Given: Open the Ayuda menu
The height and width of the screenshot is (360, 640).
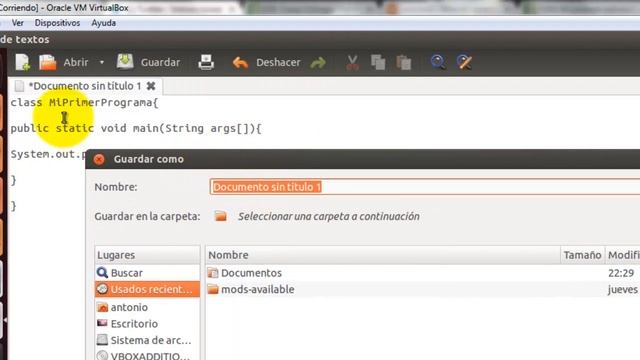Looking at the screenshot, I should coord(103,23).
